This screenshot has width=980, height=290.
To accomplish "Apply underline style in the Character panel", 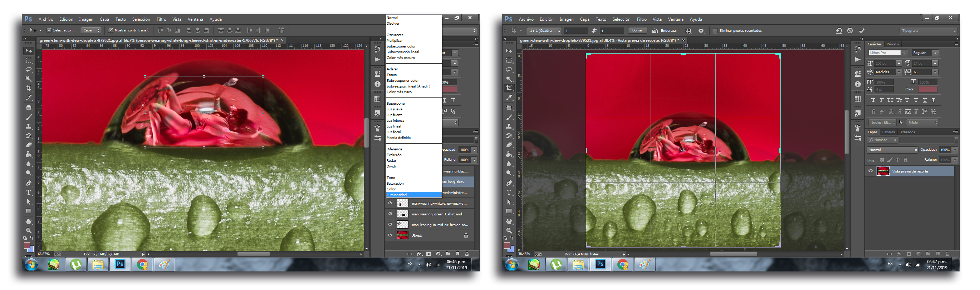I will coord(925,100).
